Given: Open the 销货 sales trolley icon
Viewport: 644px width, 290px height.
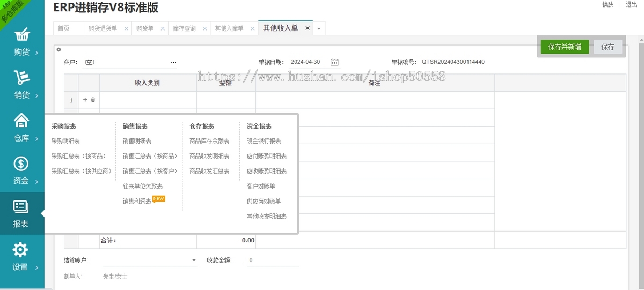Looking at the screenshot, I should (x=21, y=78).
